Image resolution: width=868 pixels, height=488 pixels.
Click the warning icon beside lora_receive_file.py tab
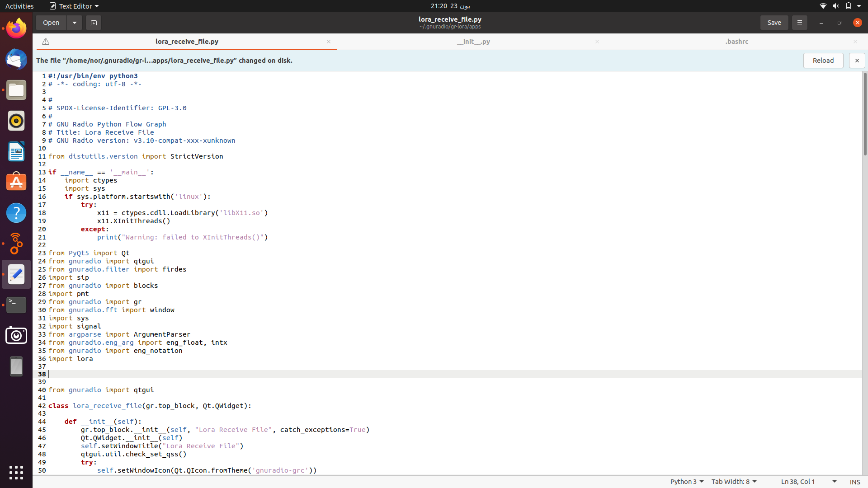[45, 41]
